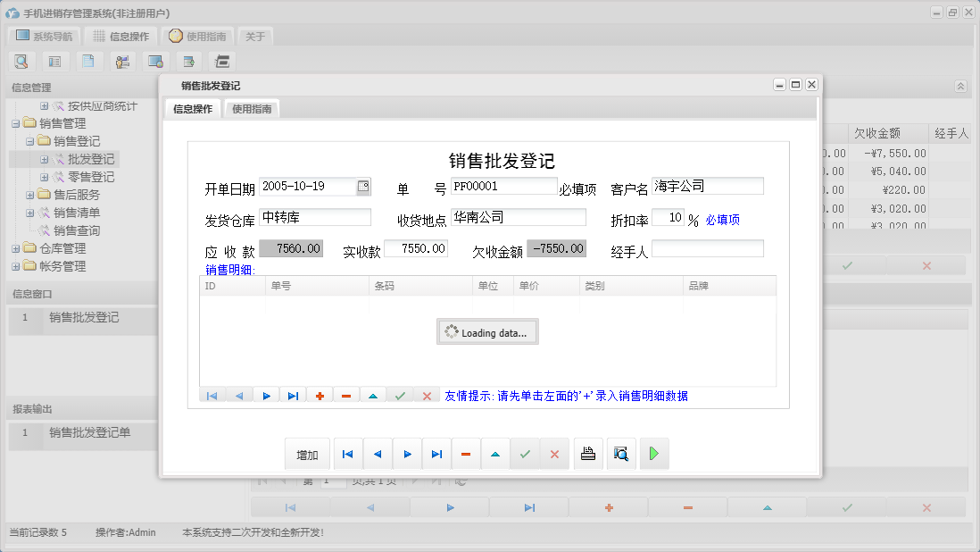Image resolution: width=980 pixels, height=552 pixels.
Task: Collapse the 销售登记 folder
Action: click(28, 140)
